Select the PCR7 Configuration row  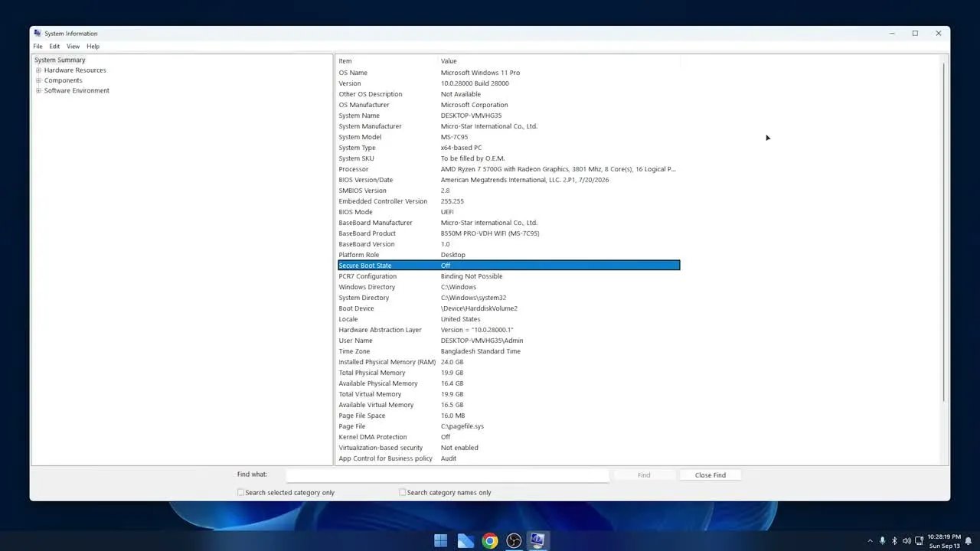509,276
